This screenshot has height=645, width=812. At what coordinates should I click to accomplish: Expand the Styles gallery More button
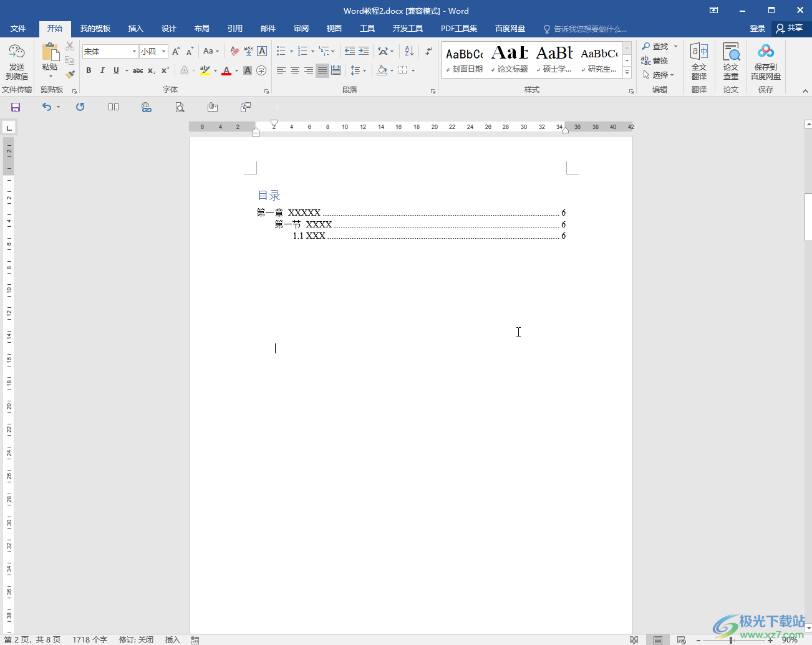click(627, 73)
